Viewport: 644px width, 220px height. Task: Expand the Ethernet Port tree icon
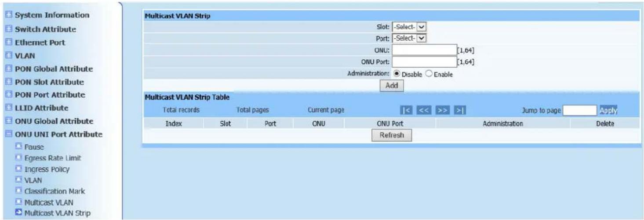(10, 43)
